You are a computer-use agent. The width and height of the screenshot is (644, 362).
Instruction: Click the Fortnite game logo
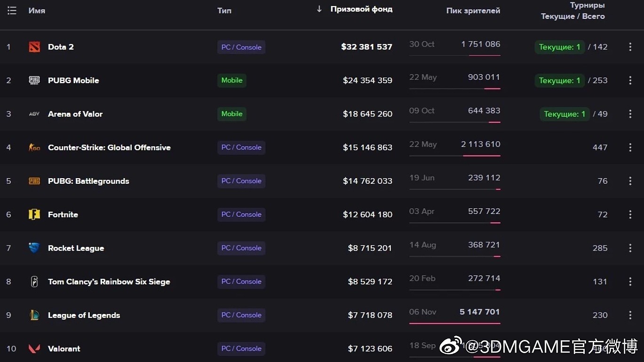pyautogui.click(x=34, y=214)
